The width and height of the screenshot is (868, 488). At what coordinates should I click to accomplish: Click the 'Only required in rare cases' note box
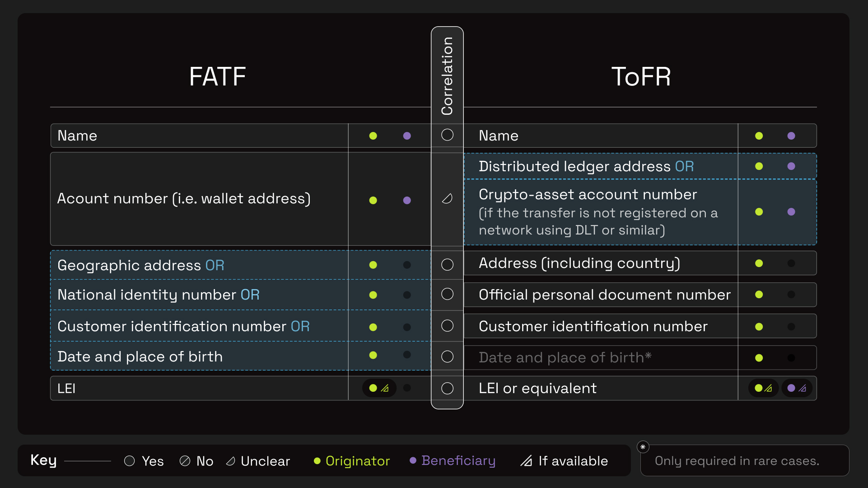[x=744, y=460]
